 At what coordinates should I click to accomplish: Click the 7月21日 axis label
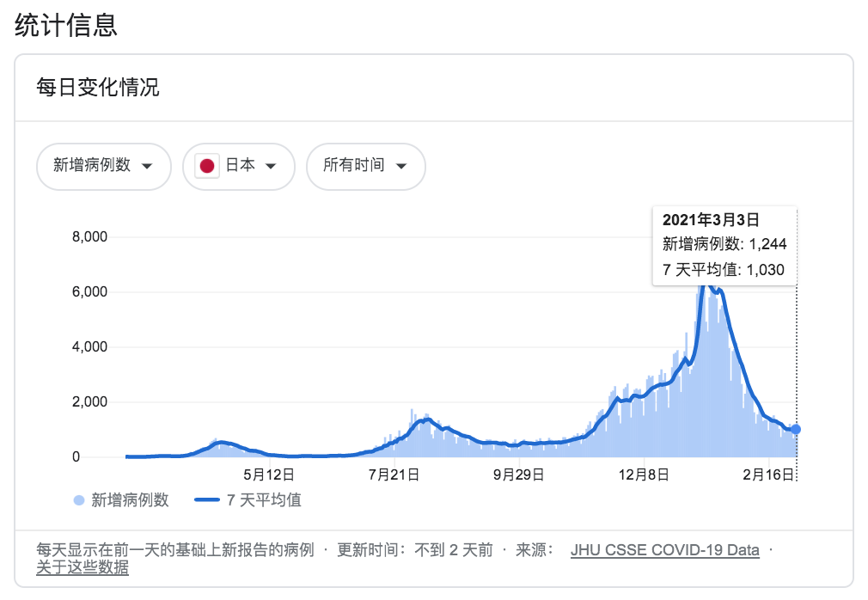pos(394,474)
